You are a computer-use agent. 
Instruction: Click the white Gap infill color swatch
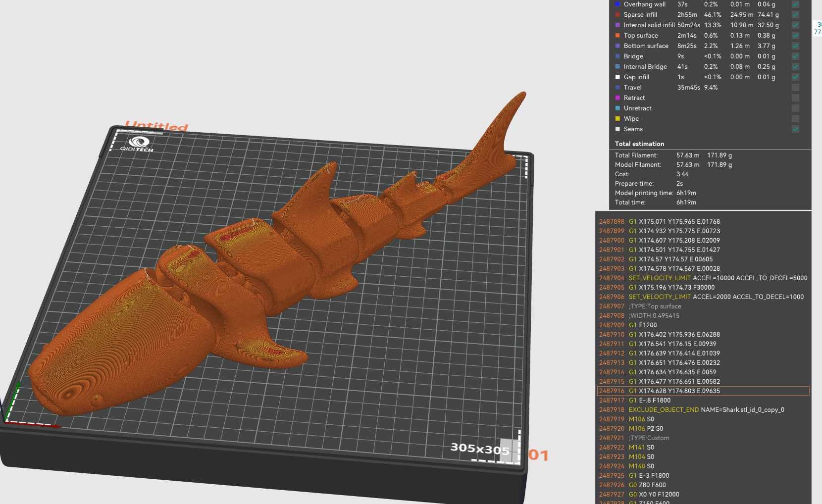click(617, 77)
